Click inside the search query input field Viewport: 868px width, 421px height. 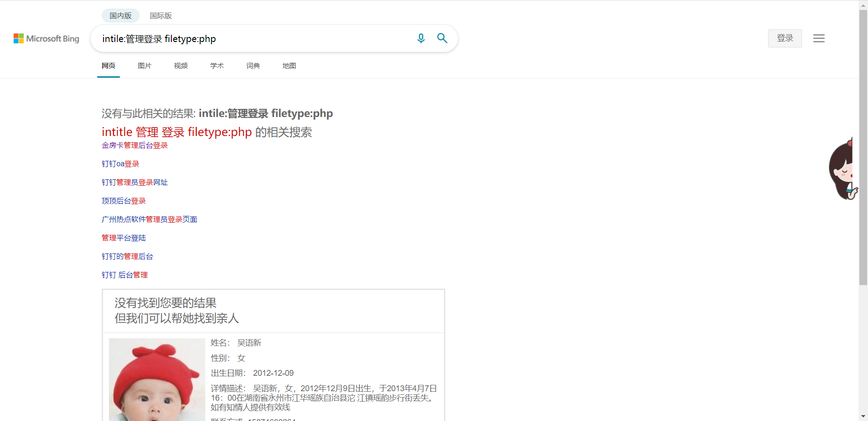click(x=253, y=39)
